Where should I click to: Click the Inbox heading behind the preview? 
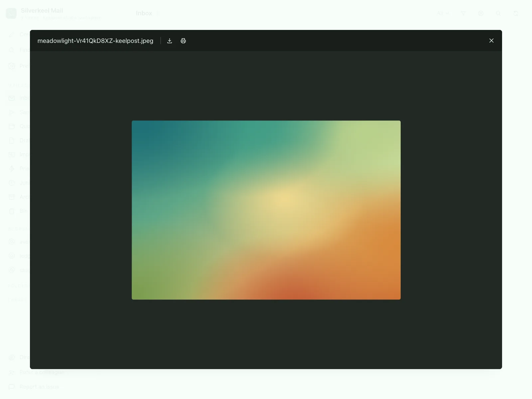tap(144, 13)
